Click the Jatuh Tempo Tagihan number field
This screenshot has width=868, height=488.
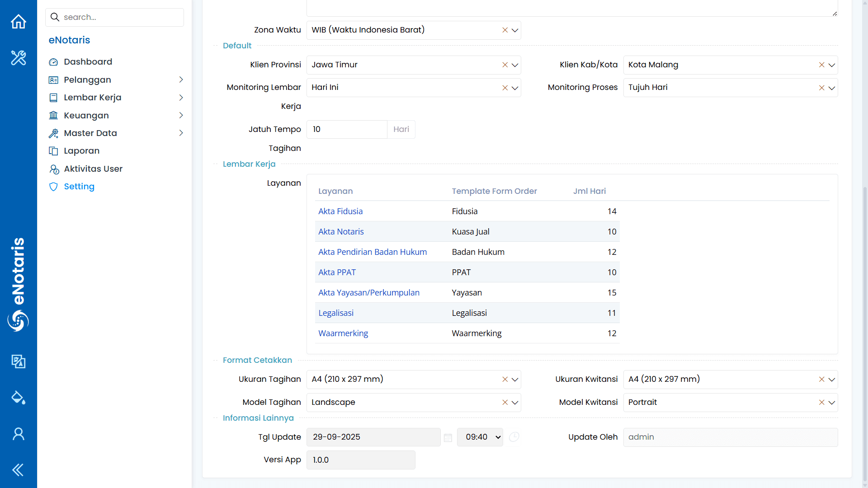[x=347, y=129]
